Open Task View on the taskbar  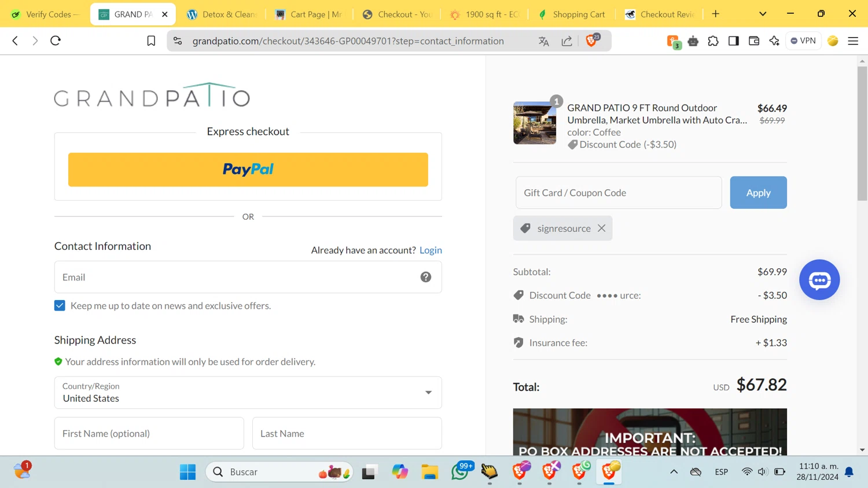[x=369, y=472]
